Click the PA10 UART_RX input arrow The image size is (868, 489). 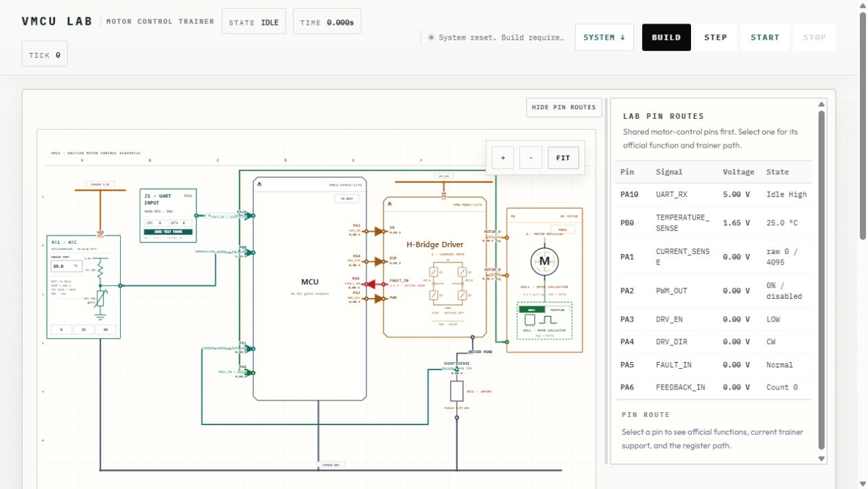[x=248, y=216]
